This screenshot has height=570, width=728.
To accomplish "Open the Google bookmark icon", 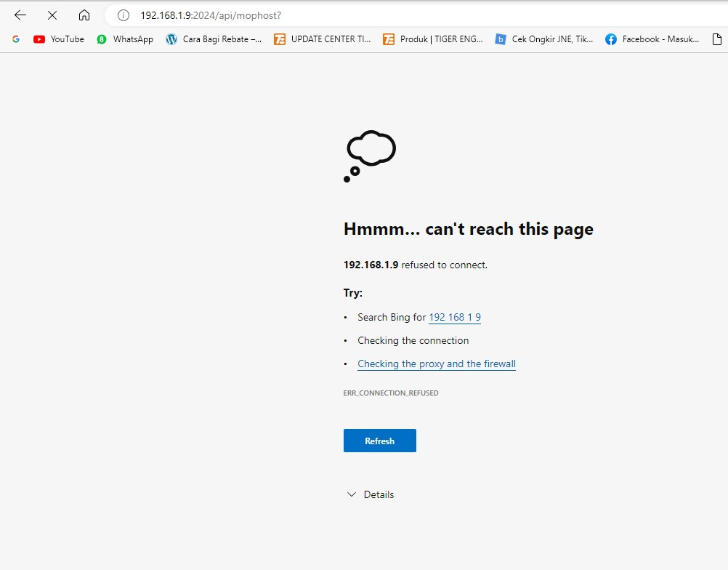I will (x=16, y=39).
